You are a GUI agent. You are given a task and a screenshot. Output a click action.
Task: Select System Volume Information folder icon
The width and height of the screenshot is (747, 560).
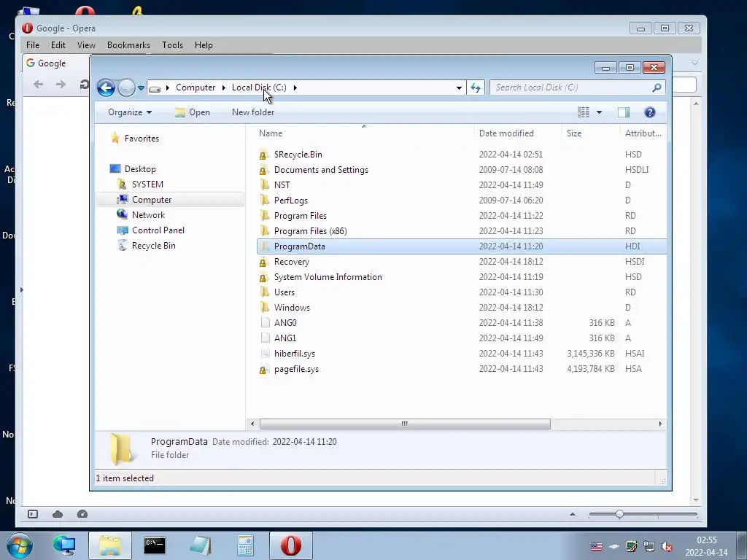[264, 277]
